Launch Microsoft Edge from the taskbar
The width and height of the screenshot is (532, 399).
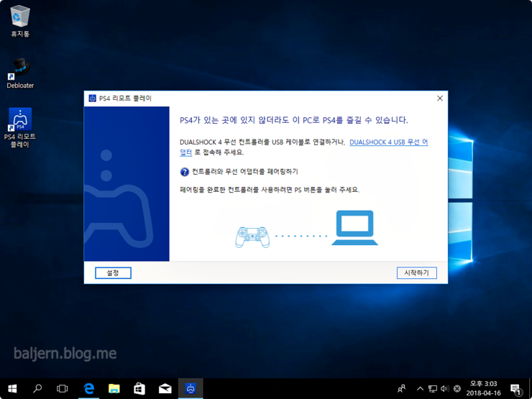[88, 389]
